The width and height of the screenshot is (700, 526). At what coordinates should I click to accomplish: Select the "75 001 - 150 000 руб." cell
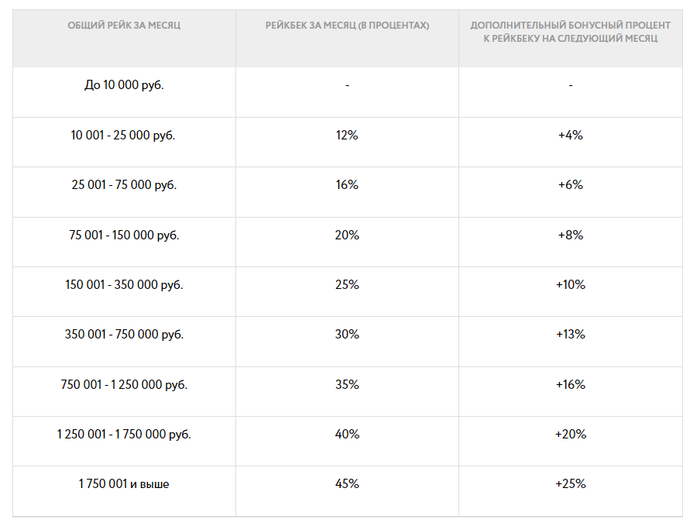pyautogui.click(x=124, y=235)
